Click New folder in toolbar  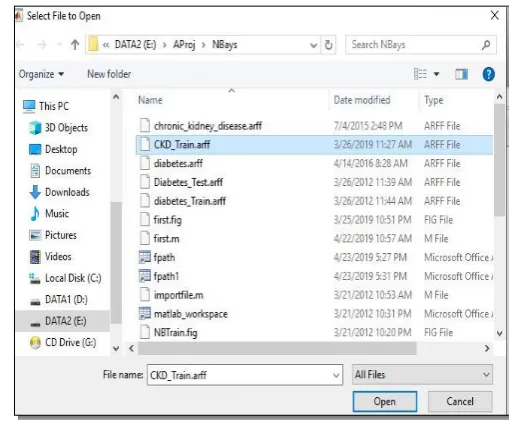pyautogui.click(x=109, y=74)
